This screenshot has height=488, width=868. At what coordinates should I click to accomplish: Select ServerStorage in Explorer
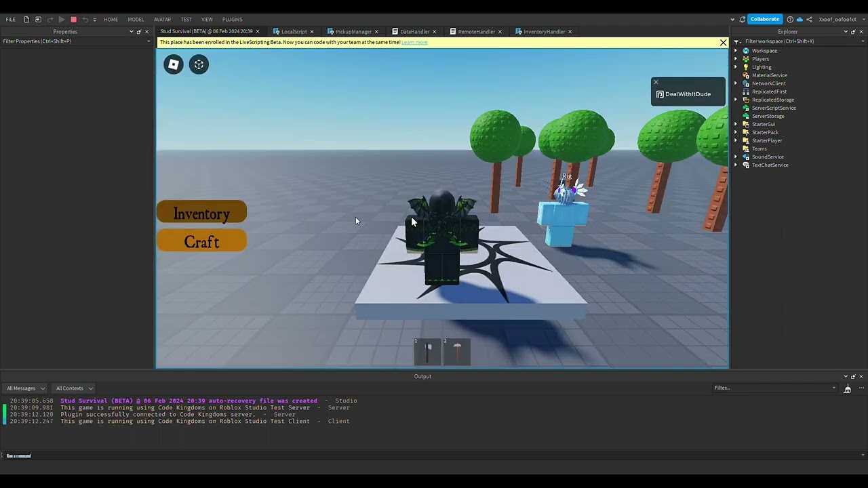[x=768, y=116]
